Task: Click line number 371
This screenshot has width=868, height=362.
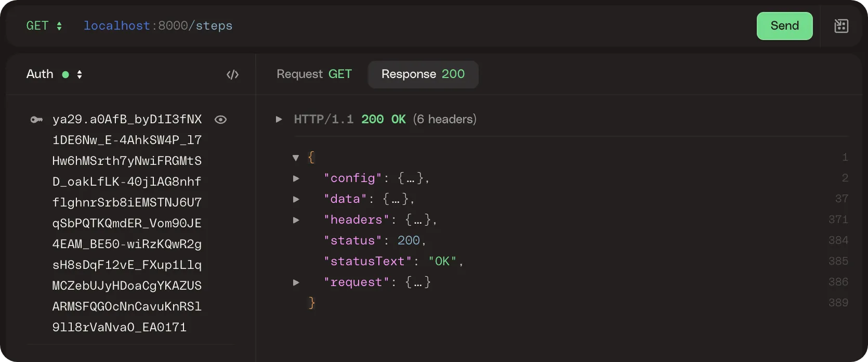Action: (838, 220)
